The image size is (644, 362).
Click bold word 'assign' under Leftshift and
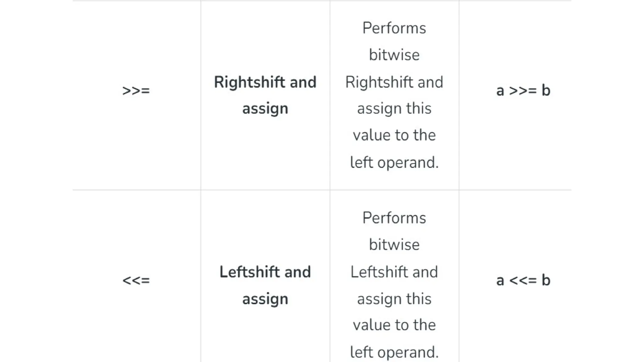coord(265,299)
